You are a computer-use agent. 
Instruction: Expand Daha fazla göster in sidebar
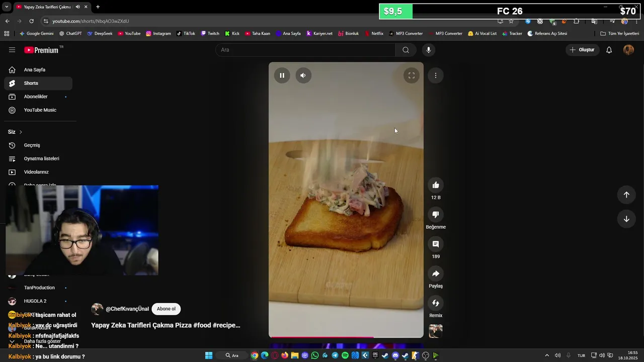[38, 341]
